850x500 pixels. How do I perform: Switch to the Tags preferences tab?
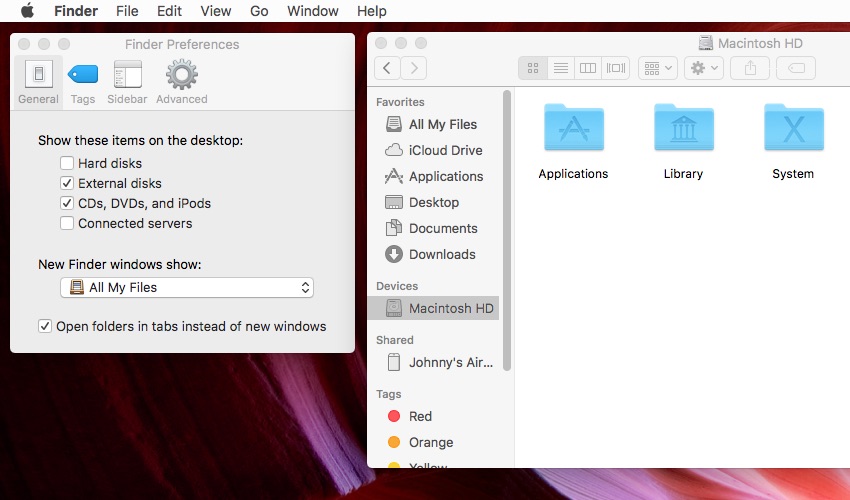(82, 82)
